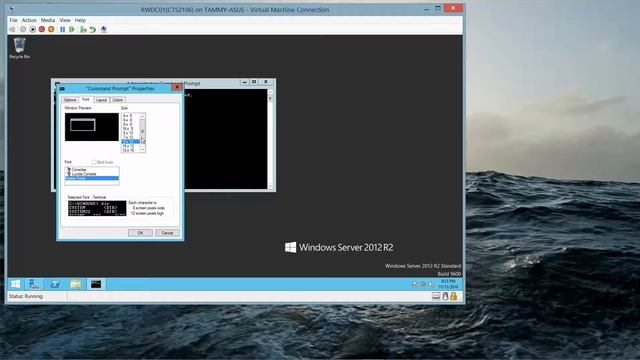Screen dimensions: 640x360
Task: Click the Window Preview thumbnail
Action: [91, 127]
